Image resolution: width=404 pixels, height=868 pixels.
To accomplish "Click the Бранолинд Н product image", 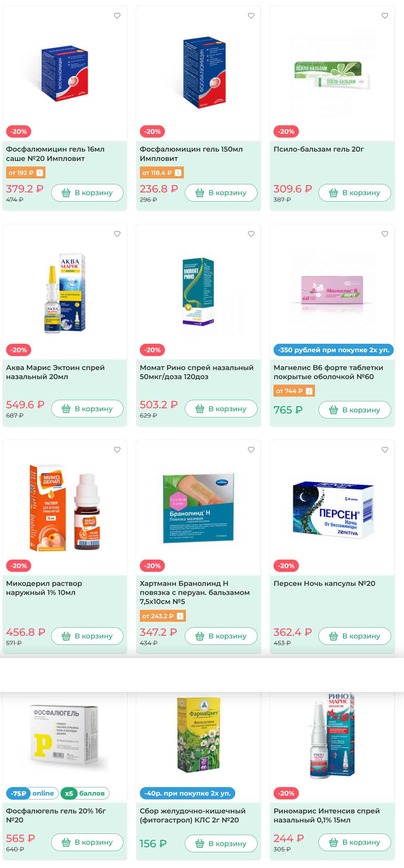I will 198,508.
